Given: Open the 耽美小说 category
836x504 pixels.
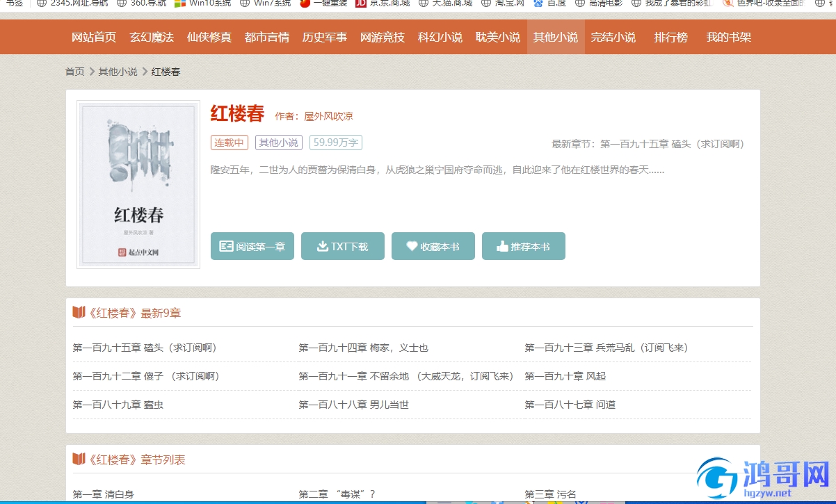Looking at the screenshot, I should (x=498, y=37).
